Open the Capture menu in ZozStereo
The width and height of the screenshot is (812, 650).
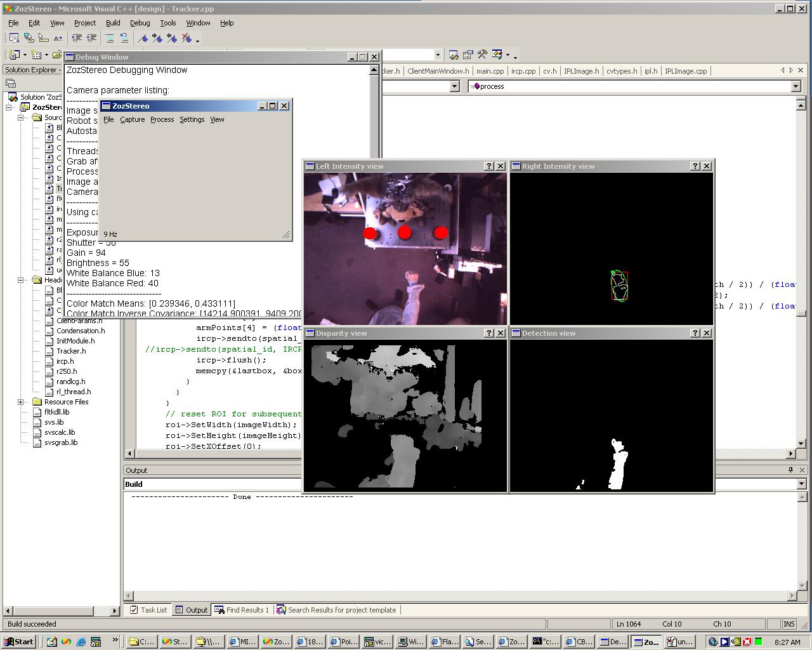tap(132, 119)
